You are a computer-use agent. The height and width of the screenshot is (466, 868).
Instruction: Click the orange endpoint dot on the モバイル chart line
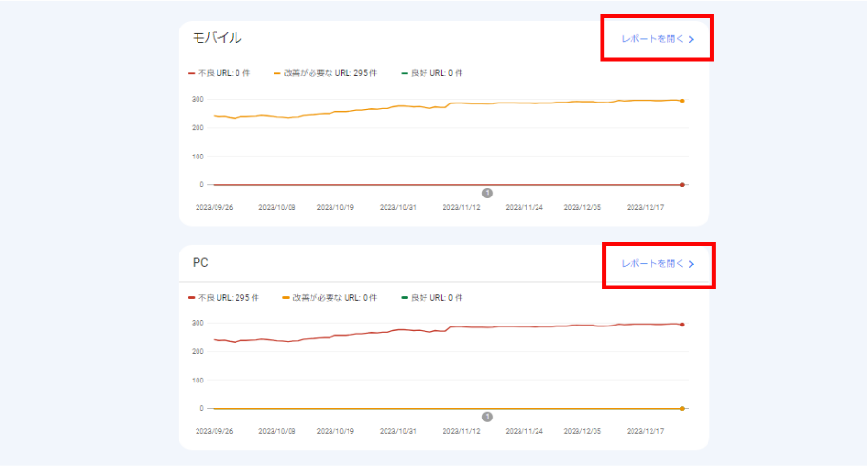(x=682, y=100)
